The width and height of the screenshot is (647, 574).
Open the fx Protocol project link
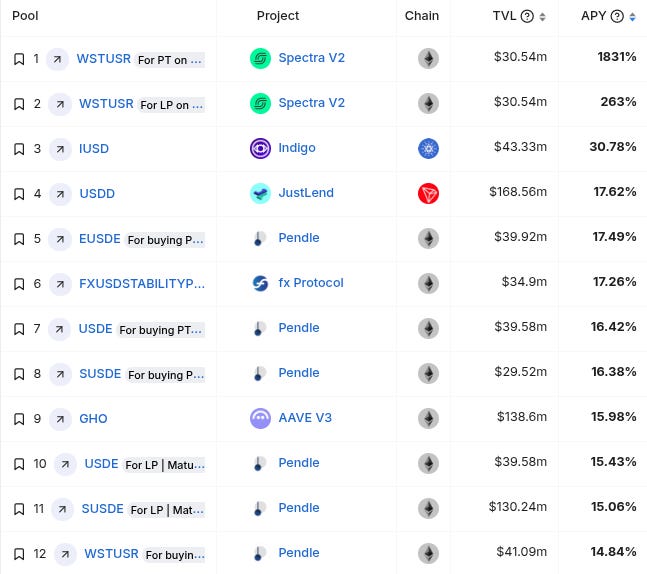(311, 283)
